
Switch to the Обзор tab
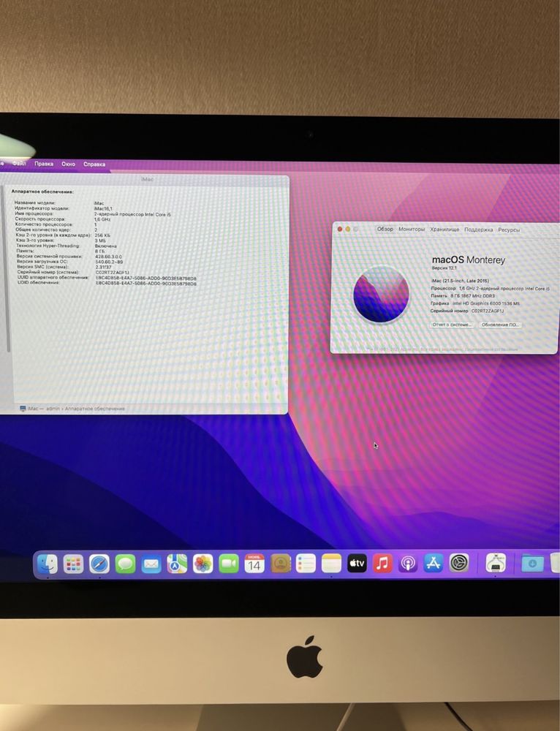(x=385, y=229)
